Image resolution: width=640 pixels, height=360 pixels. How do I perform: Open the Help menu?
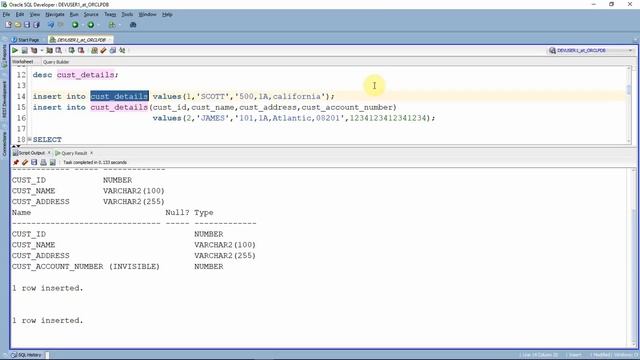point(167,14)
